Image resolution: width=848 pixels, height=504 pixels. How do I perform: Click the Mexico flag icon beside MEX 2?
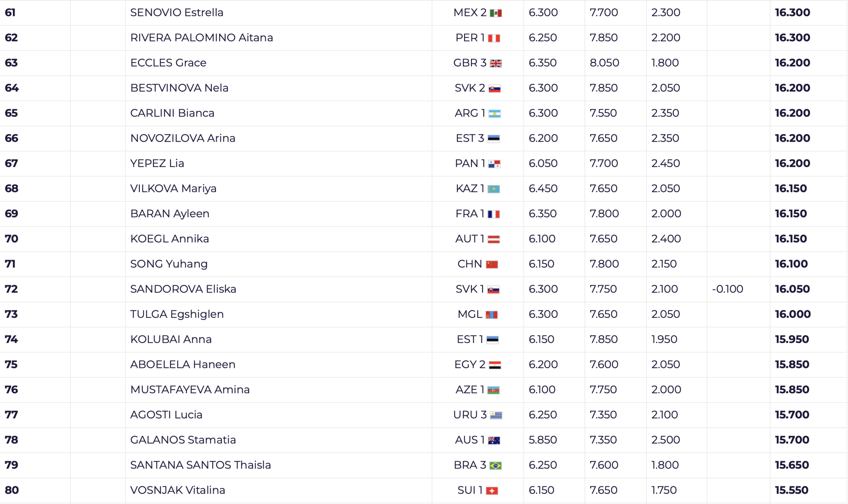pos(496,13)
